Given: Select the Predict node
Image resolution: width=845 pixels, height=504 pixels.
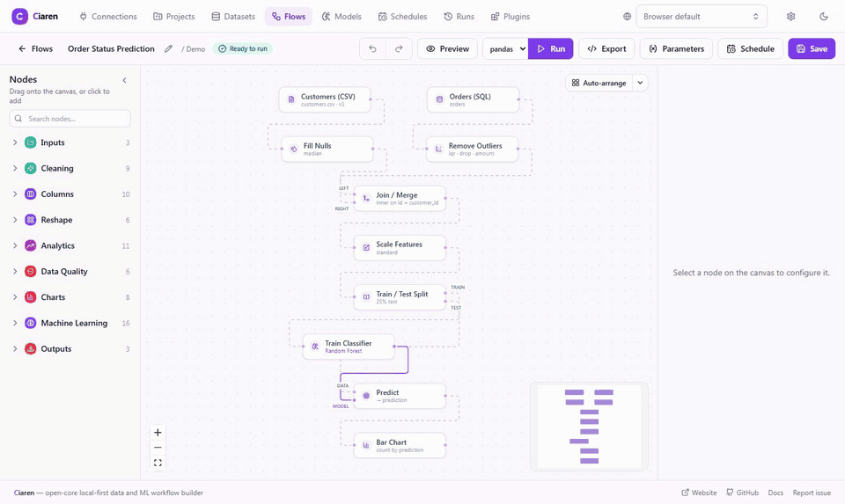Looking at the screenshot, I should point(400,396).
